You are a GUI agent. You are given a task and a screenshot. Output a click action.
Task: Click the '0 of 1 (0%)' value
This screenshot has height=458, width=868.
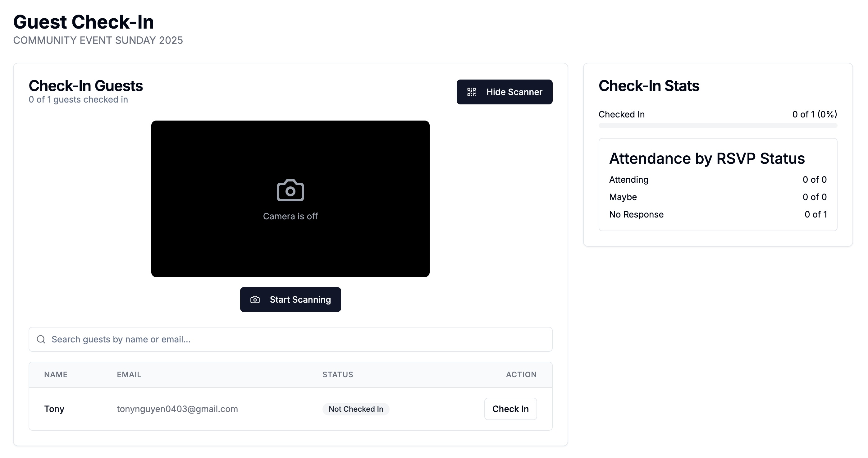[815, 115]
